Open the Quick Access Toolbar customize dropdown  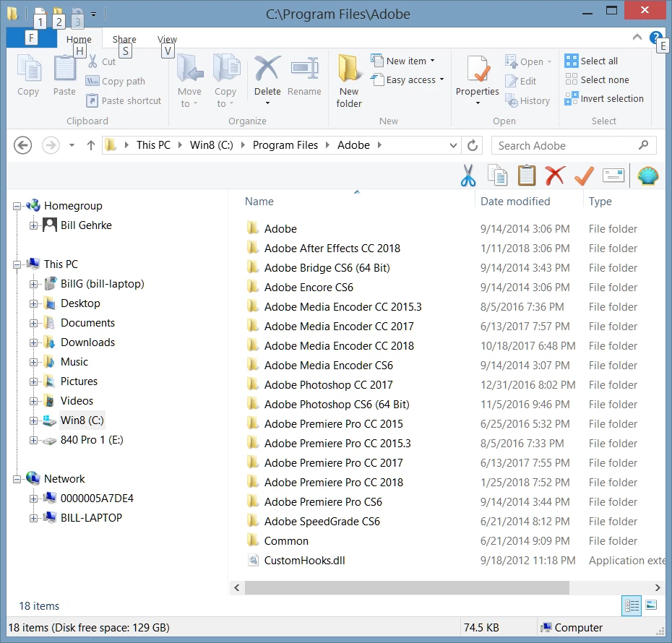click(93, 14)
